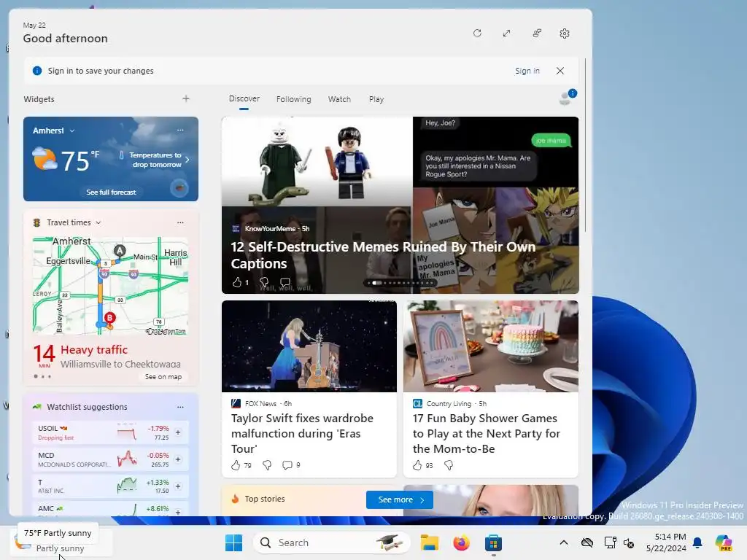Dislike the Baby Shower Games article
747x560 pixels.
coord(449,465)
